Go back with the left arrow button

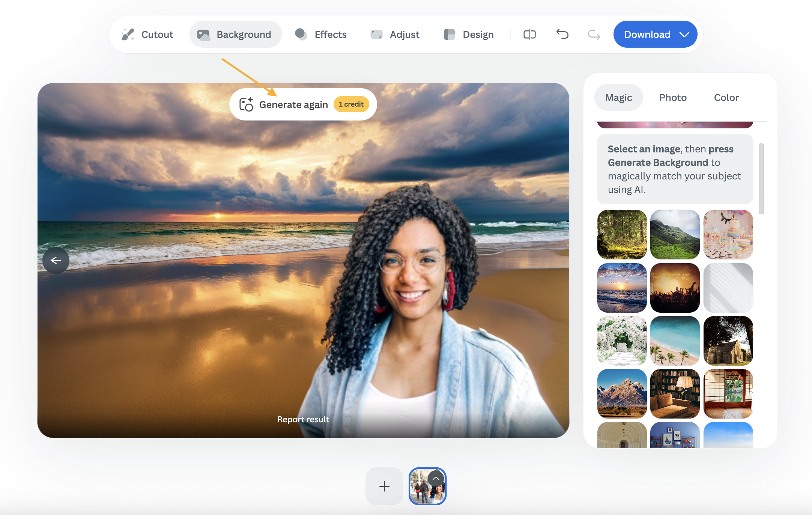(56, 260)
